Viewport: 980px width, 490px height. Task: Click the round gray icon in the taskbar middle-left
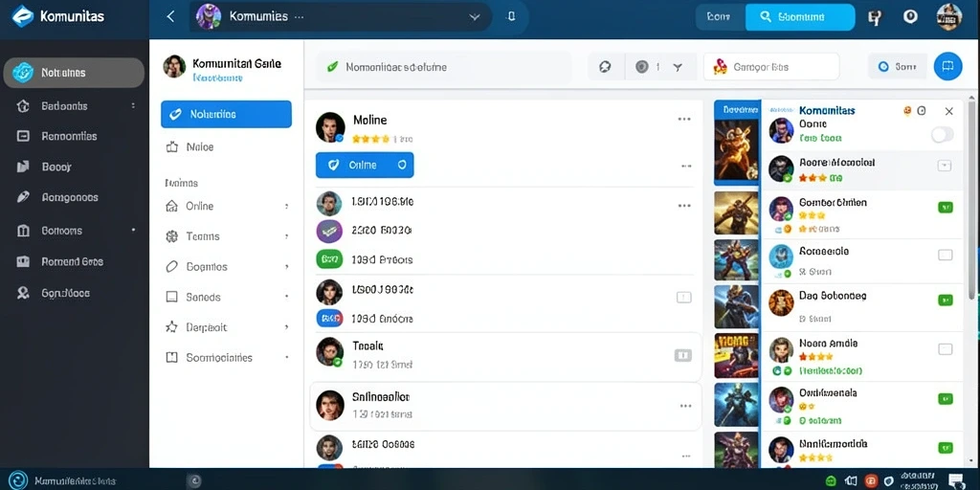point(195,480)
